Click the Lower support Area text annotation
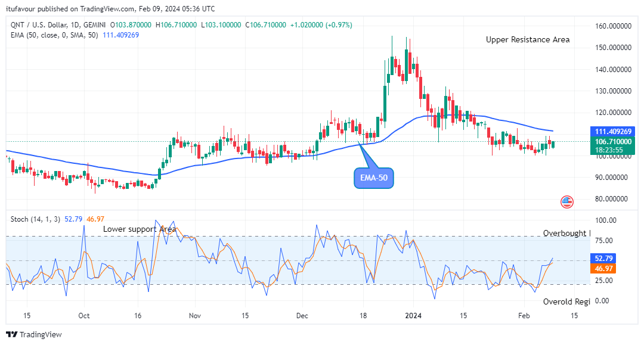Screen dimensions: 644x345 (140, 229)
